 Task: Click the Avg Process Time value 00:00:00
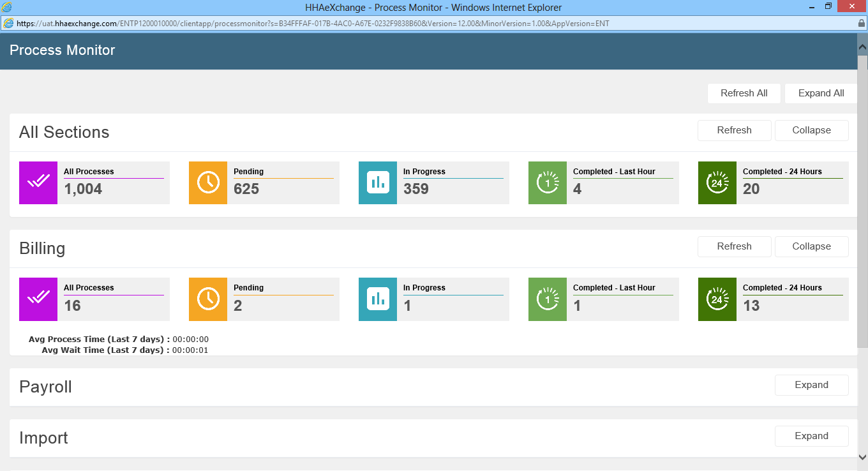tap(191, 340)
